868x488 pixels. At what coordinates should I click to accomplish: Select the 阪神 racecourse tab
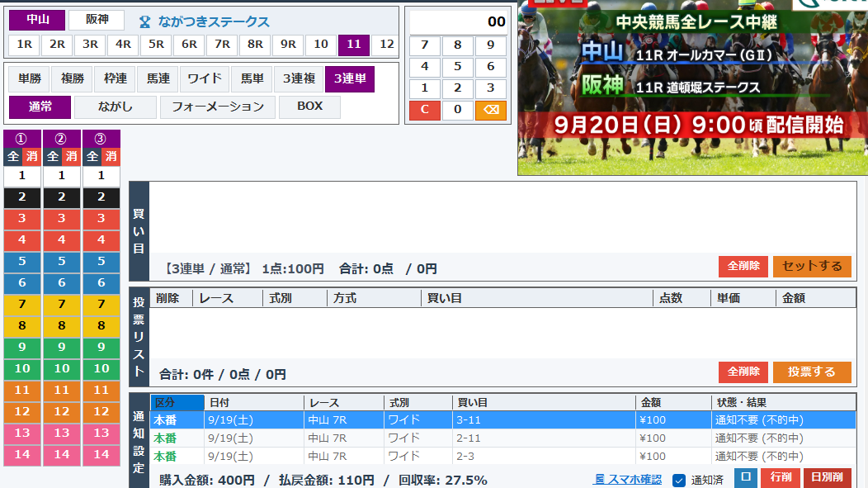click(97, 20)
